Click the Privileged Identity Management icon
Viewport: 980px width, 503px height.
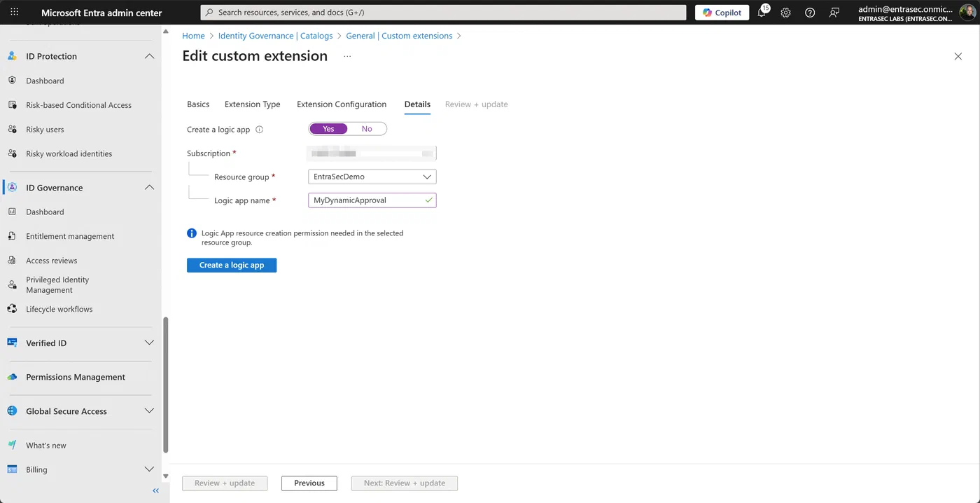coord(12,284)
